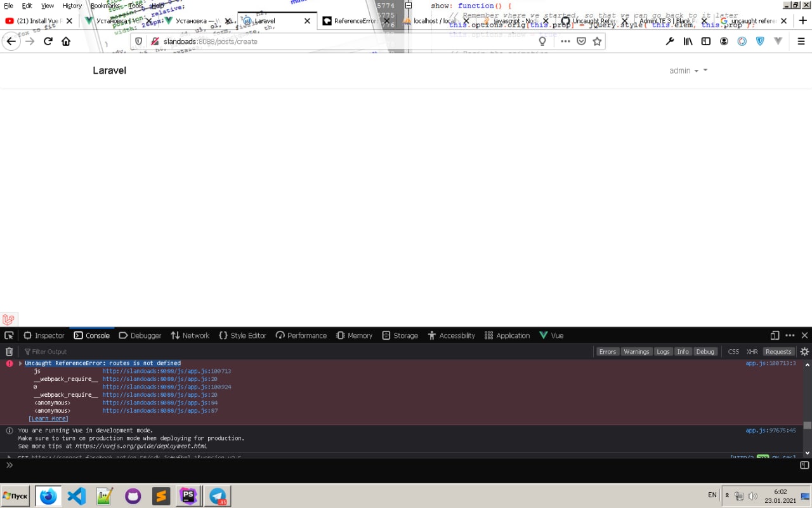Toggle responsive design mode icon

click(775, 335)
